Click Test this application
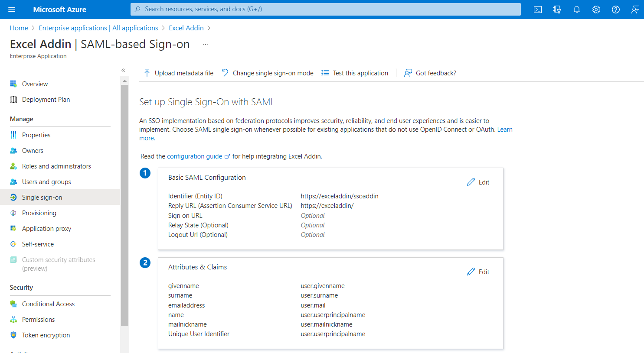Screen dimensions: 644x353 (x=355, y=73)
